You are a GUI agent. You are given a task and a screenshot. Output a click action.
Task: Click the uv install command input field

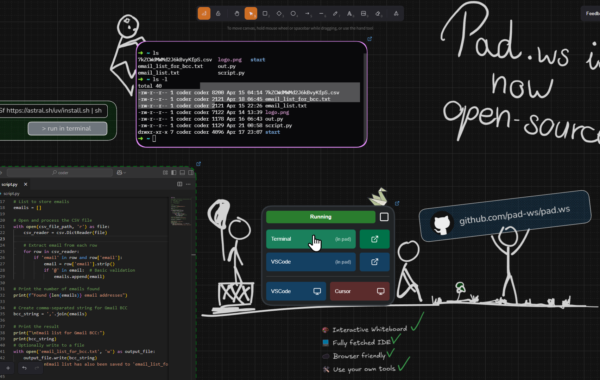[53, 111]
